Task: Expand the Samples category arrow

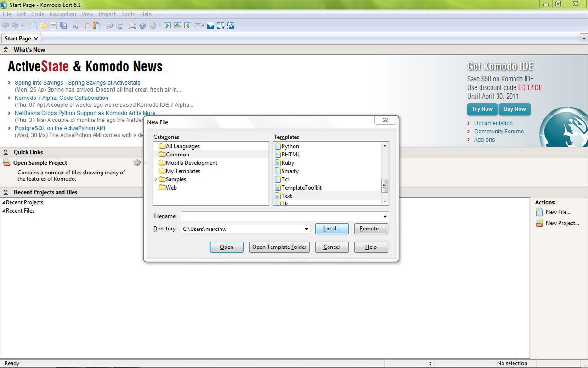Action: pyautogui.click(x=156, y=179)
